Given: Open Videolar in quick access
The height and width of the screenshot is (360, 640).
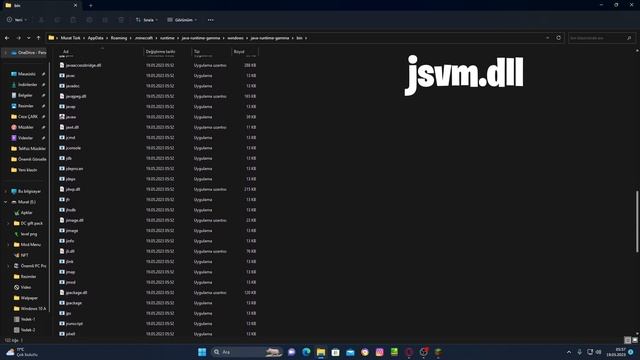Looking at the screenshot, I should [x=25, y=138].
